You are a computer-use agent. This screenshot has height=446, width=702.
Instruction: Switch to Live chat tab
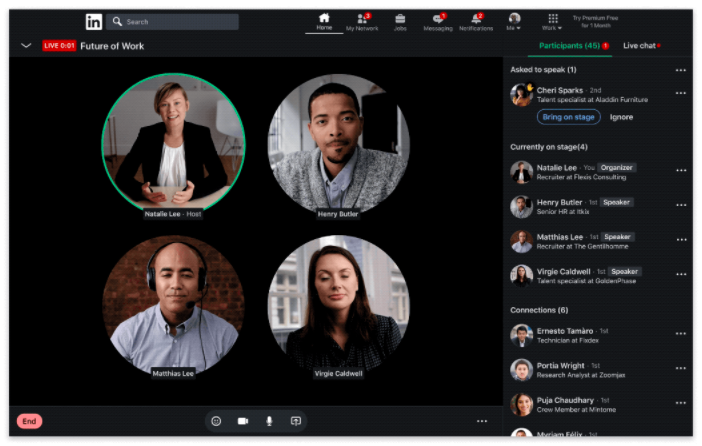(x=642, y=46)
